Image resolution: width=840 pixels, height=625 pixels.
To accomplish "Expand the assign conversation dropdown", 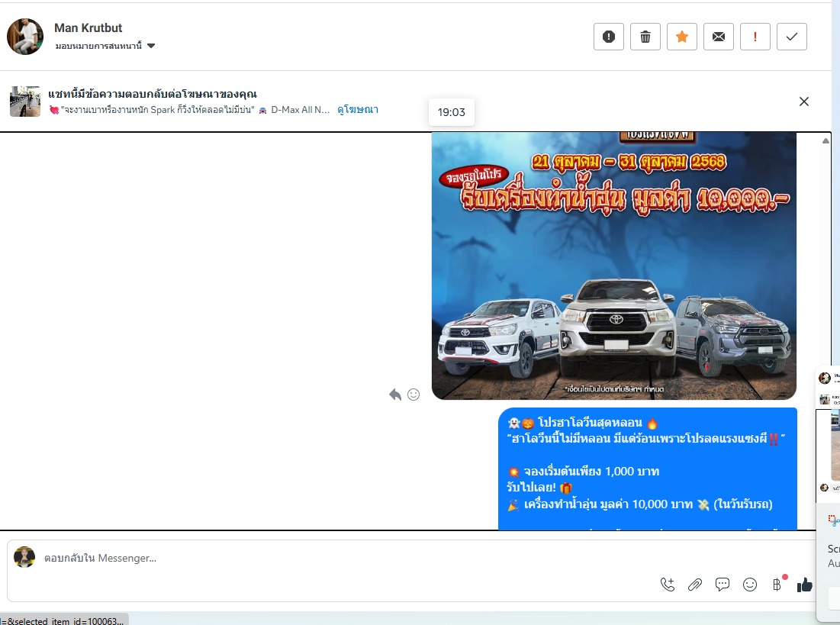I will pos(105,46).
